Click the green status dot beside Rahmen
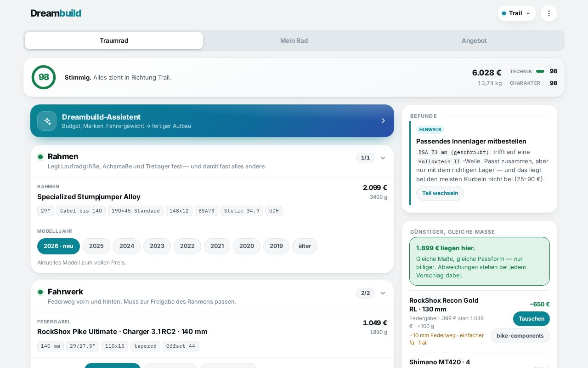588x368 pixels. pyautogui.click(x=40, y=157)
